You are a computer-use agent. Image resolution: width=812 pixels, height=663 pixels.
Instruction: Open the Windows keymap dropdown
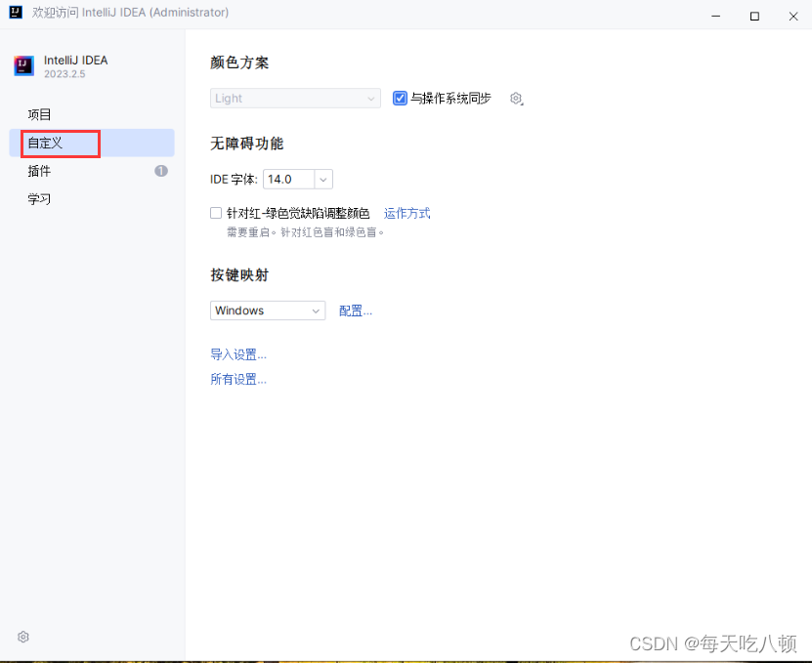point(268,311)
